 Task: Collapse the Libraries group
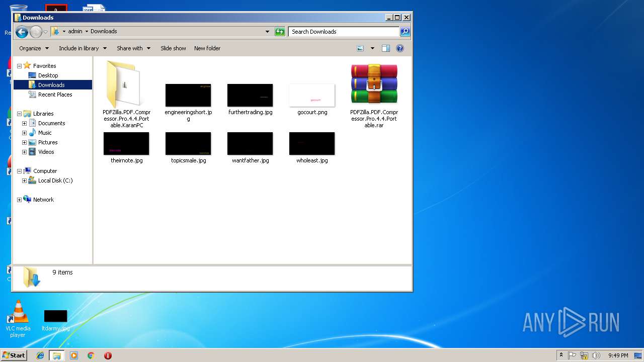19,114
